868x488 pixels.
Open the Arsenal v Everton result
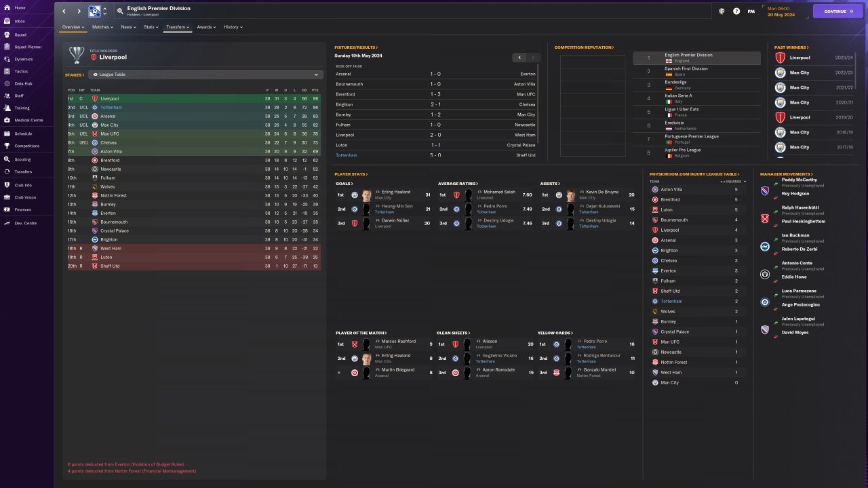(x=435, y=74)
